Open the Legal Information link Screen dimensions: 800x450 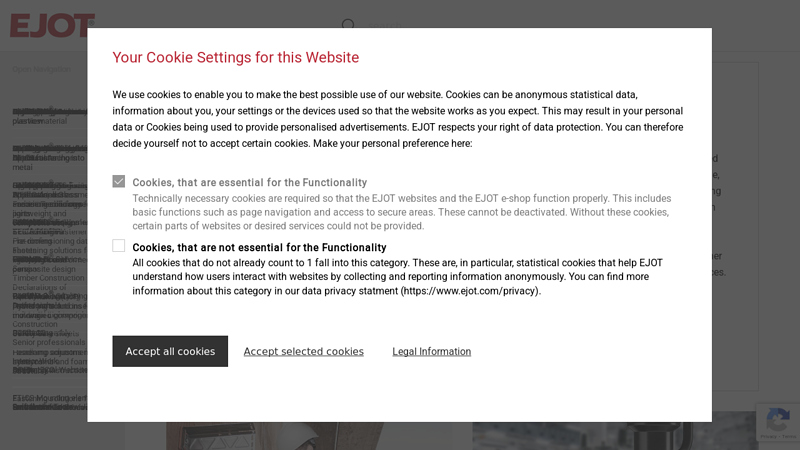click(431, 351)
